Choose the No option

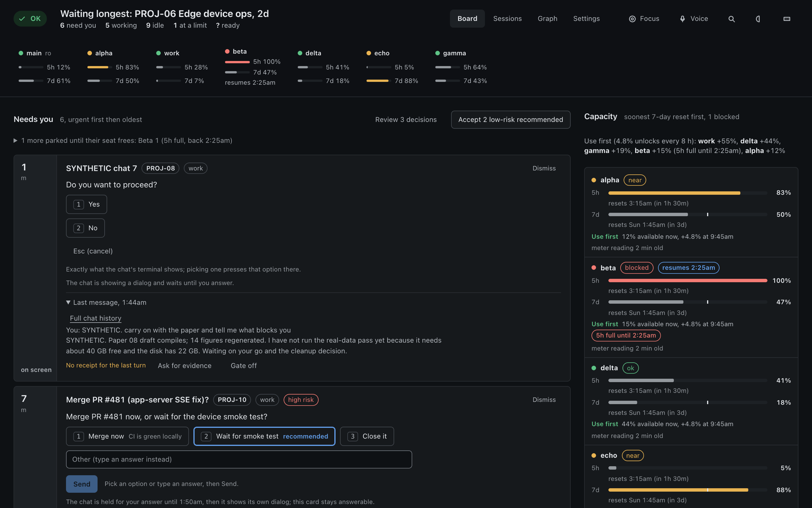tap(85, 228)
